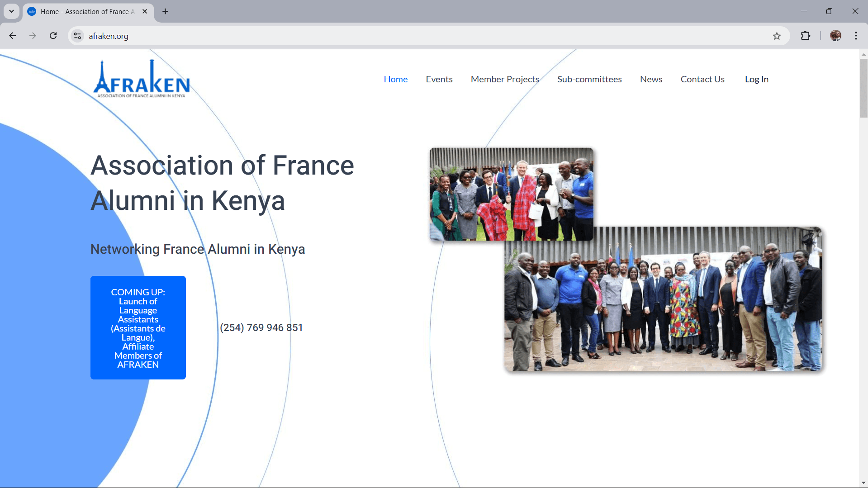The image size is (868, 488).
Task: Open the Contact Us nav link
Action: pos(702,79)
